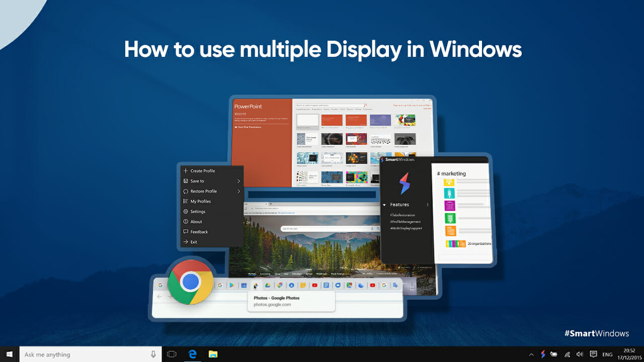This screenshot has height=362, width=644.
Task: Click the YouTube icon on the bookmarks bar
Action: [315, 285]
